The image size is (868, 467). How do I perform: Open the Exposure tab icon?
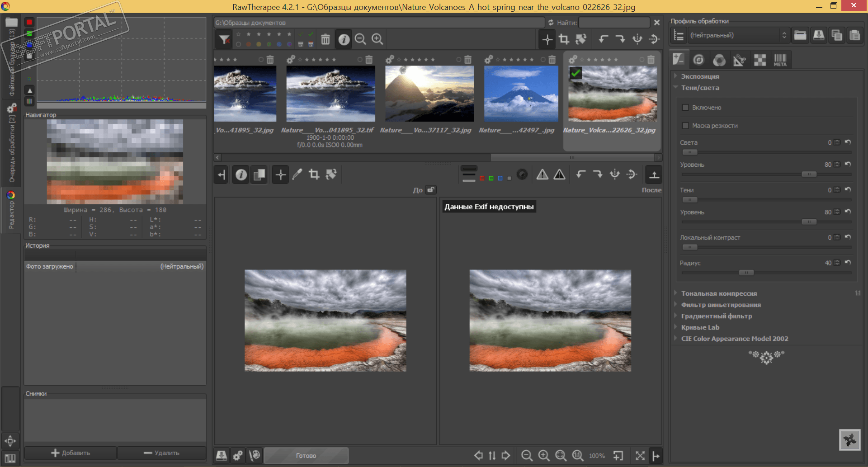(x=678, y=59)
